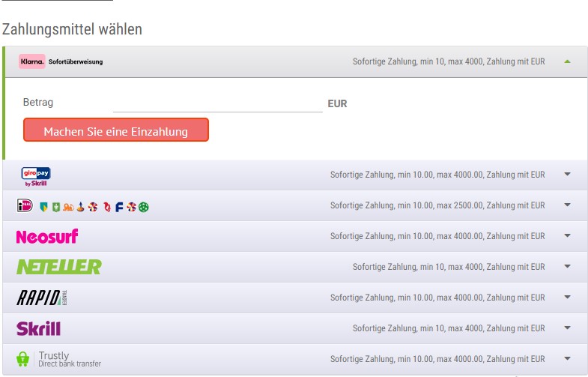Click the green Neteller logo

click(x=59, y=267)
